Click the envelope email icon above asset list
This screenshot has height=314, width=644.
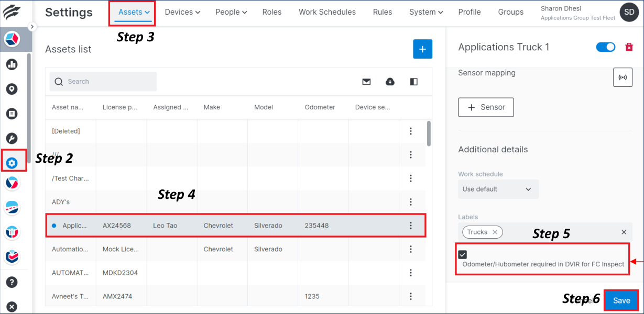pos(366,82)
